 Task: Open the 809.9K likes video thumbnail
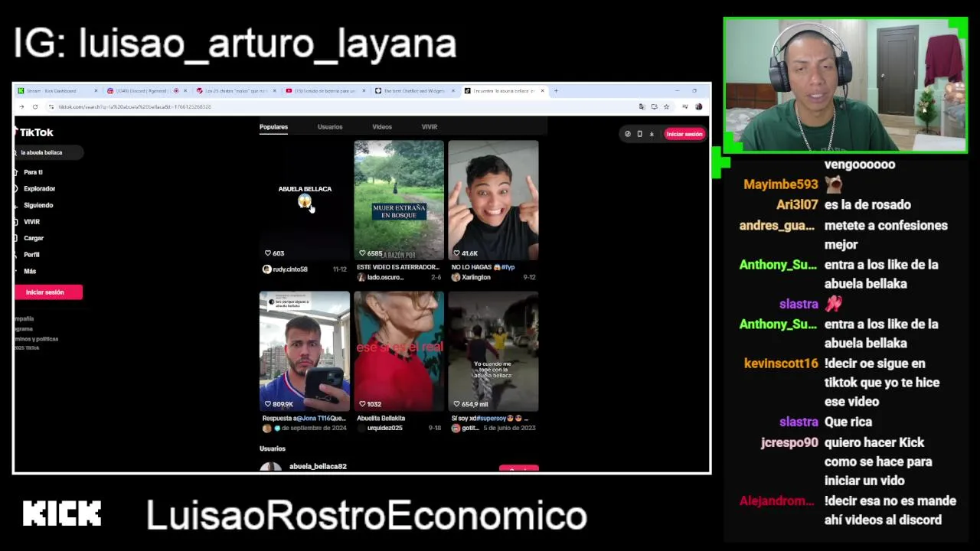(305, 351)
